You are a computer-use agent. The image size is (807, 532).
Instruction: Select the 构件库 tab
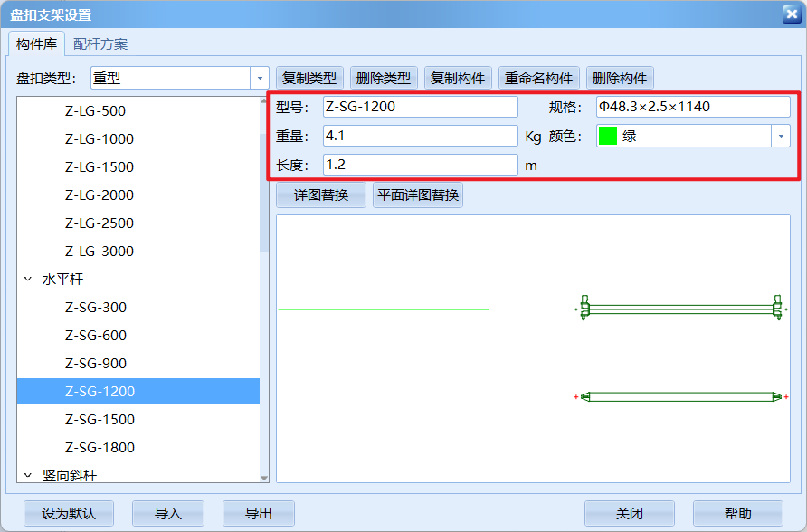tap(36, 43)
